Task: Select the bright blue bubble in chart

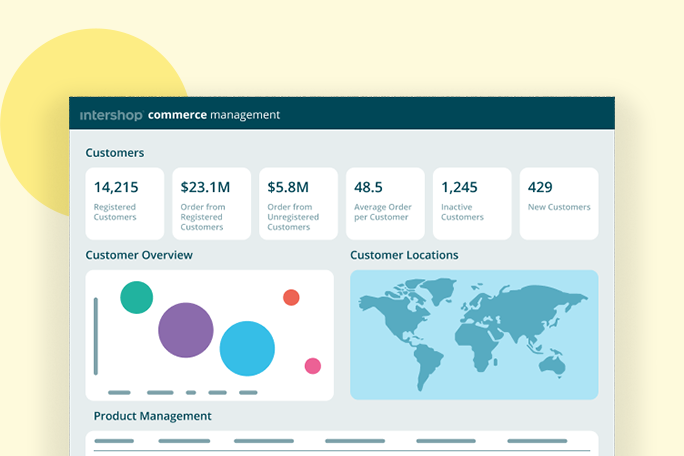Action: coord(247,348)
